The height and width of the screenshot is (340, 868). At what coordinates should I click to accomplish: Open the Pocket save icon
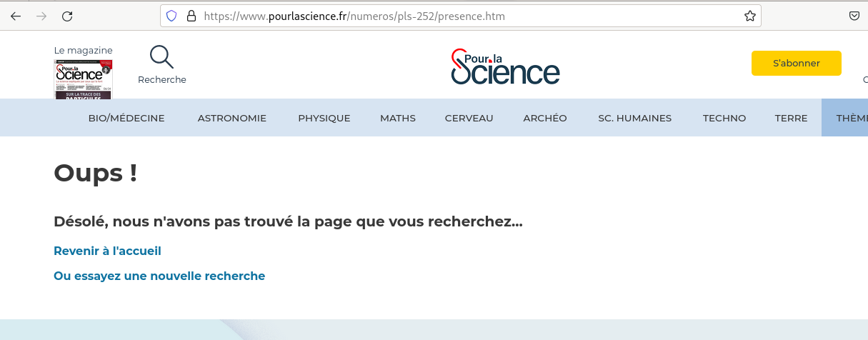pyautogui.click(x=854, y=16)
